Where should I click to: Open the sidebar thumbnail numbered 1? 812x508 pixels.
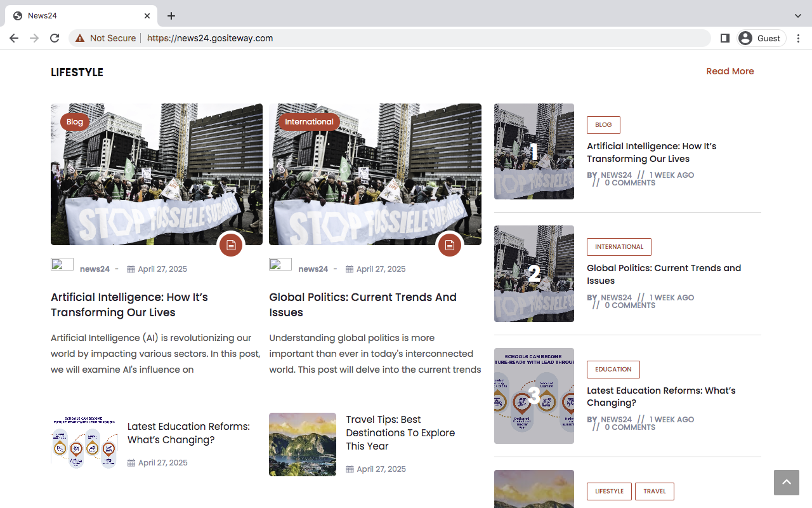tap(534, 152)
